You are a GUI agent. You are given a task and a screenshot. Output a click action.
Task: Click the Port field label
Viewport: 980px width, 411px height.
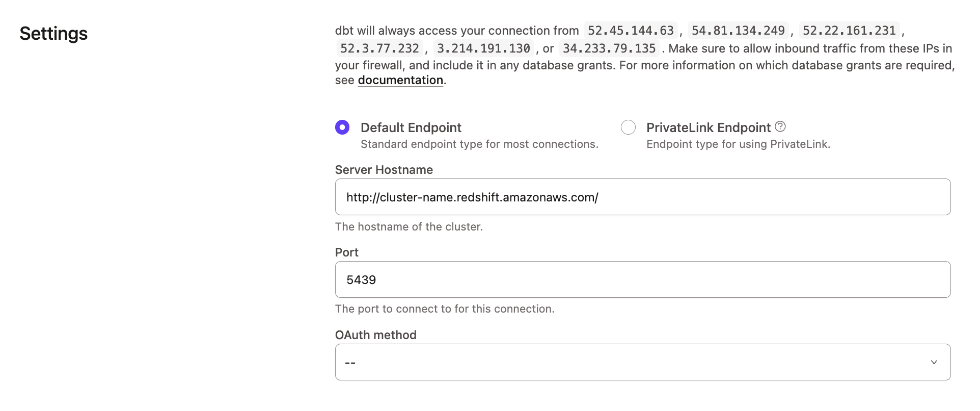click(346, 252)
